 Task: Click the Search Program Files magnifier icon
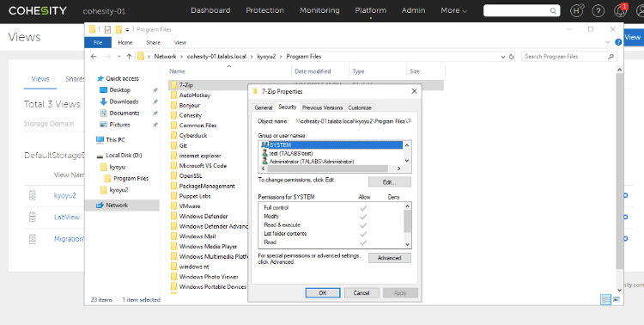[611, 57]
